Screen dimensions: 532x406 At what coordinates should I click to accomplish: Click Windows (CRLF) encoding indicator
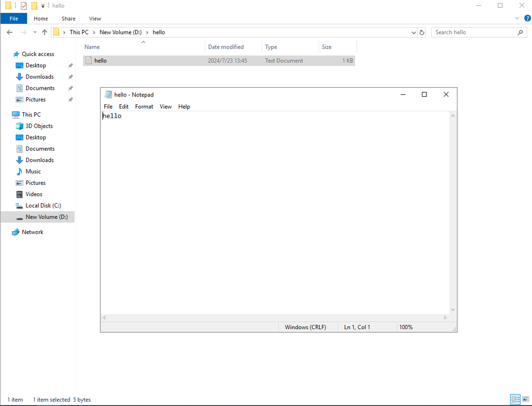[305, 327]
